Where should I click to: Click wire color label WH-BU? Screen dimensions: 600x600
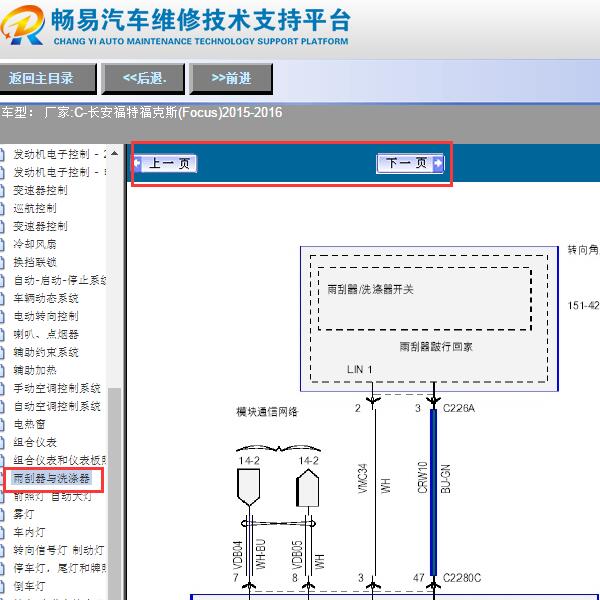click(260, 554)
